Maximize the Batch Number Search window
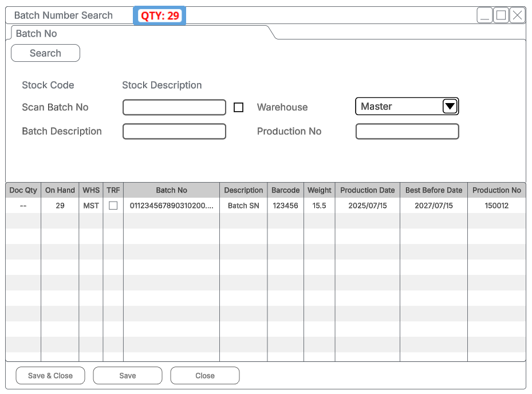Screen dimensions: 532x394 (501, 15)
